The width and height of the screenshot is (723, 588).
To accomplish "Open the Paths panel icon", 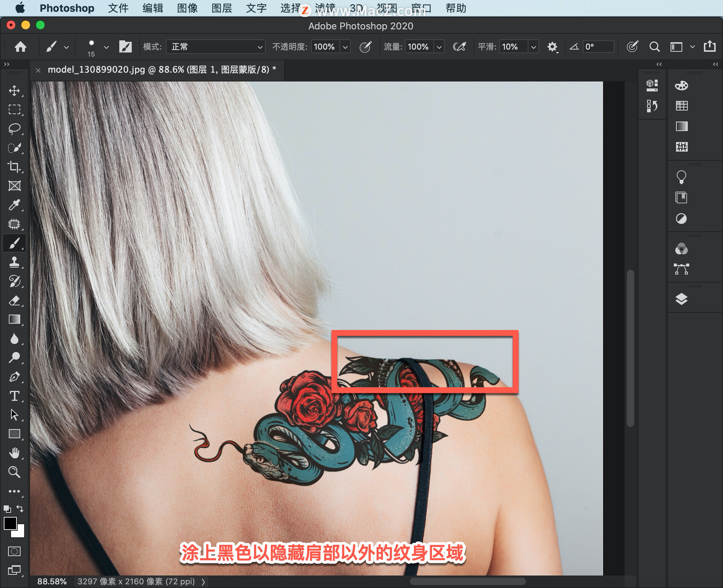I will pyautogui.click(x=681, y=269).
